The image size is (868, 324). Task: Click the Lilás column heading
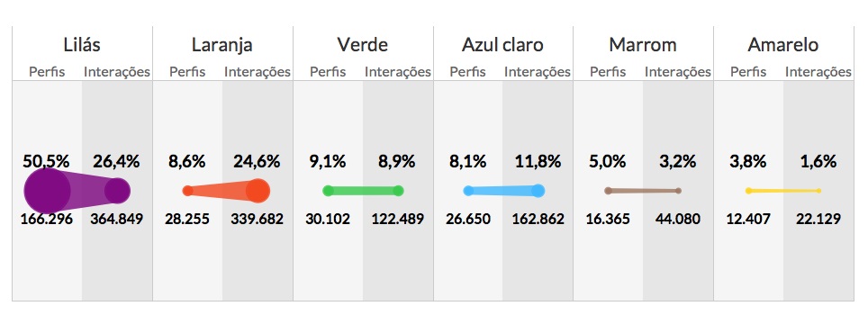coord(82,45)
